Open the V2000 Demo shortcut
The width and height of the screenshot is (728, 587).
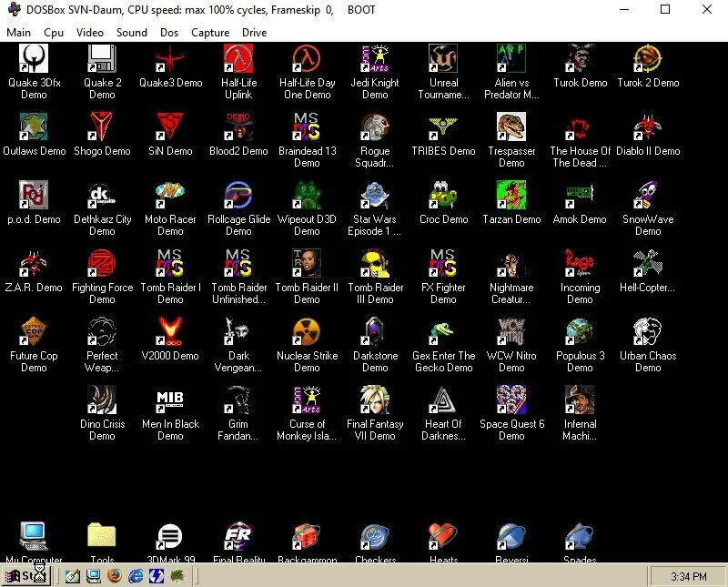170,331
